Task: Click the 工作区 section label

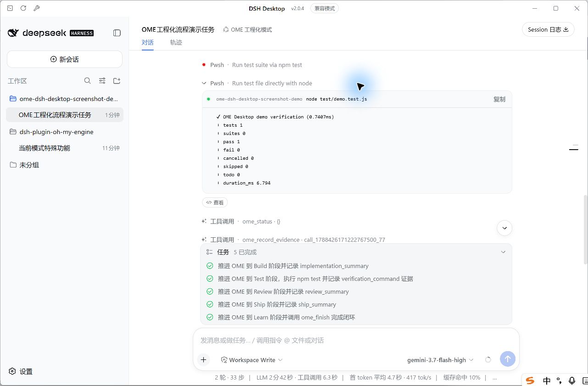Action: [17, 81]
